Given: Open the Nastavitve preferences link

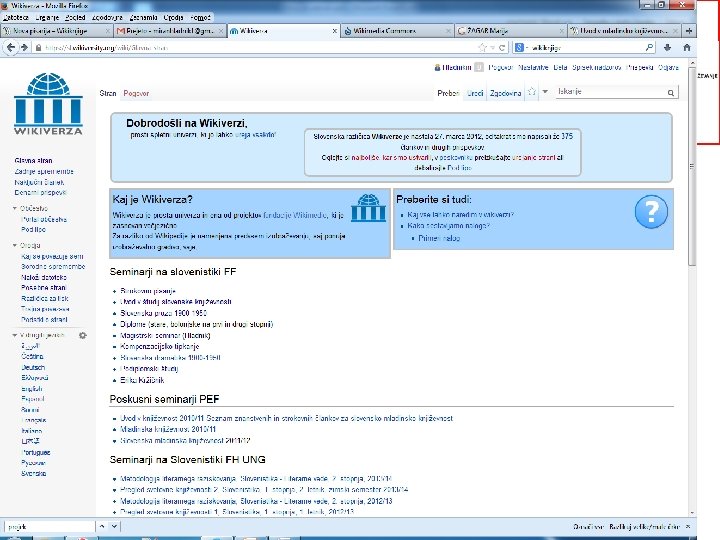Looking at the screenshot, I should pos(533,68).
